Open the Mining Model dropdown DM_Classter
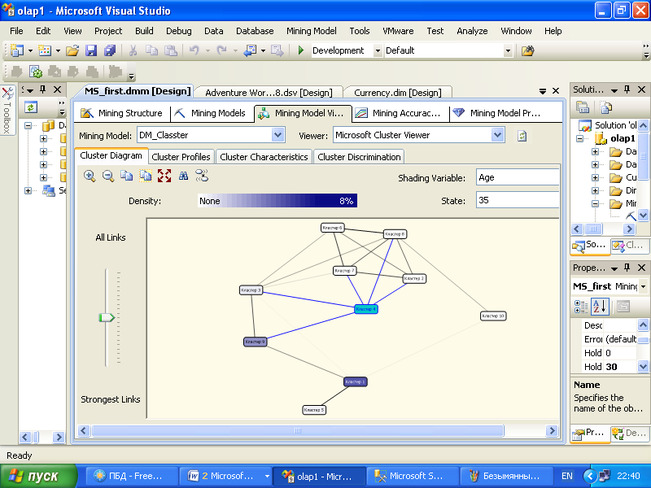 coord(278,134)
